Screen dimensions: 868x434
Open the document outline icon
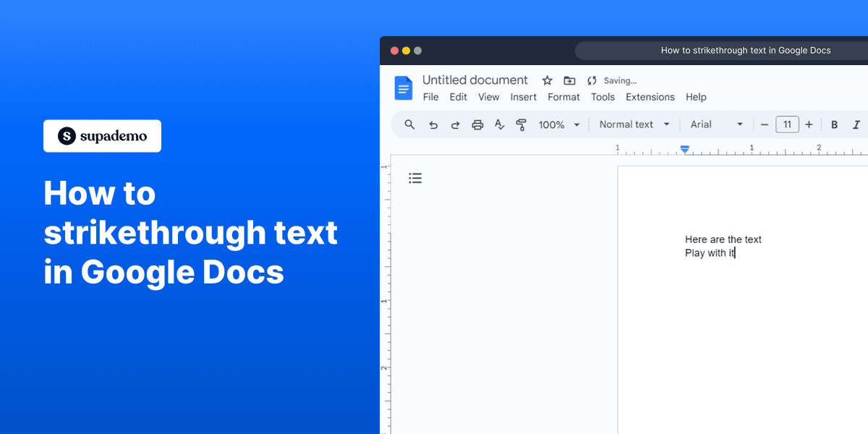coord(415,177)
